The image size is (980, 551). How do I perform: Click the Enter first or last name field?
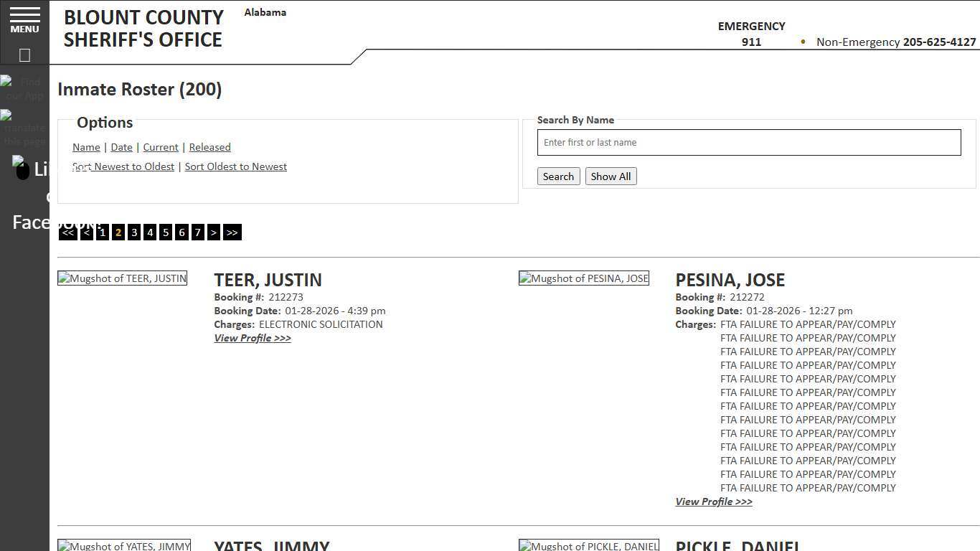click(x=749, y=142)
